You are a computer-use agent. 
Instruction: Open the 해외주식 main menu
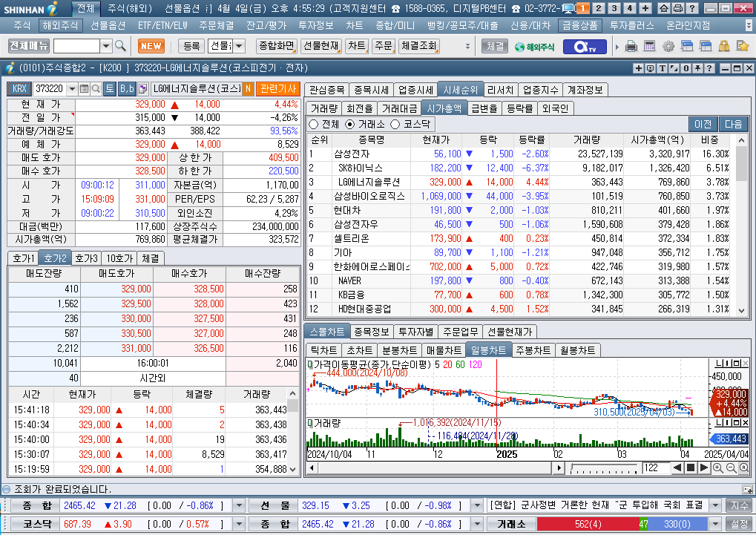60,25
